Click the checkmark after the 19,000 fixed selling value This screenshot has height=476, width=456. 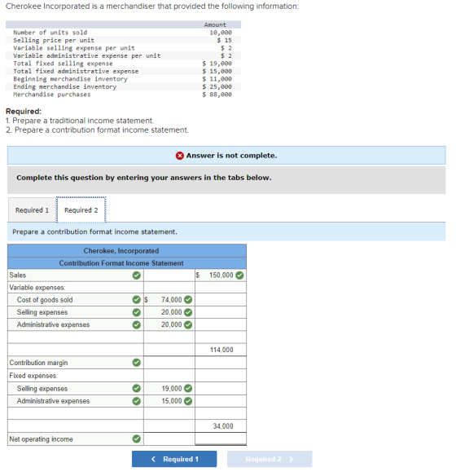(188, 389)
